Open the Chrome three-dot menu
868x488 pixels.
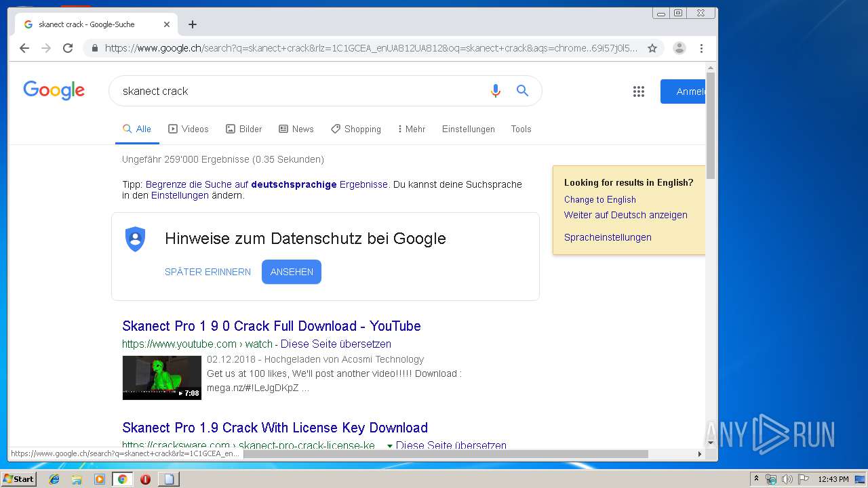701,48
